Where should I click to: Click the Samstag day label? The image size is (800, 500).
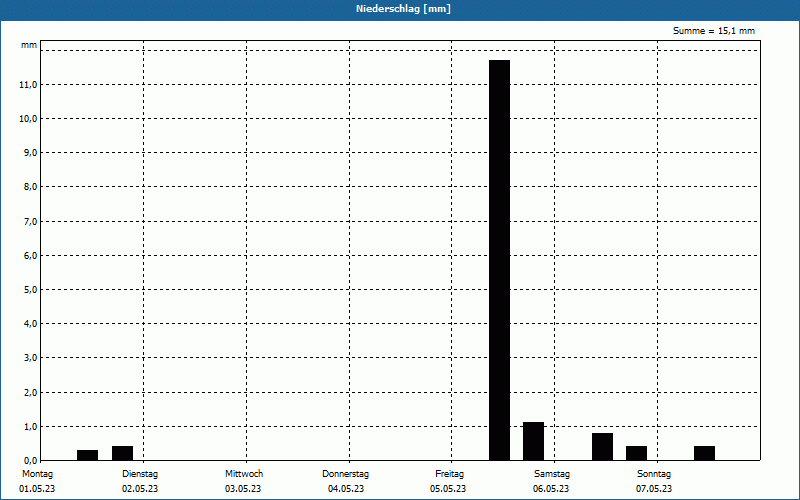click(552, 474)
